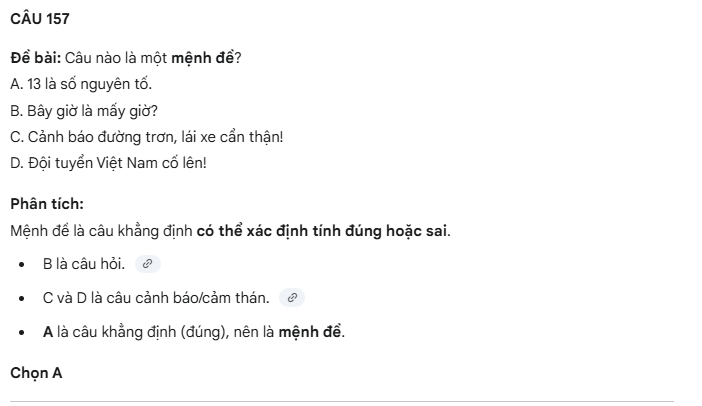Click the "Phân tích:" section heading
This screenshot has width=702, height=406.
coord(47,204)
